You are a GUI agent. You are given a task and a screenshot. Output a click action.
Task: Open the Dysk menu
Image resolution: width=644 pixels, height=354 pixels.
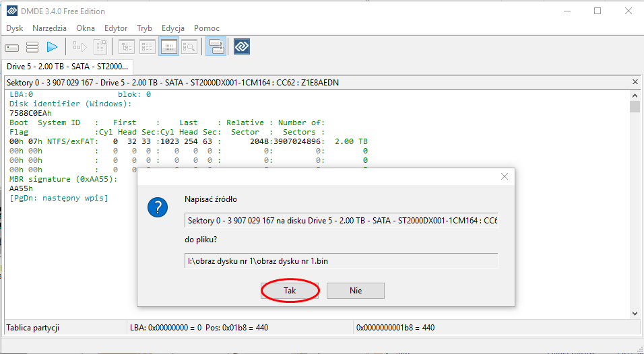point(14,28)
